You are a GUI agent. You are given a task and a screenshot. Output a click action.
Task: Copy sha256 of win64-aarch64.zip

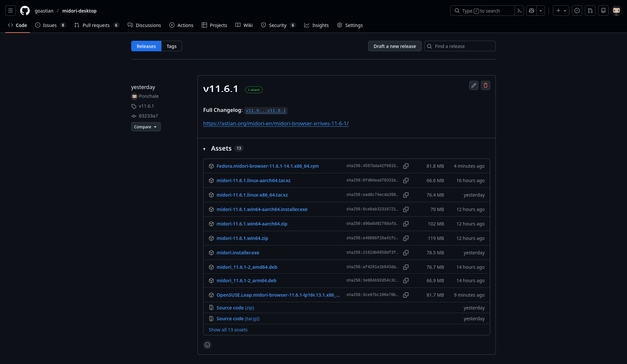(x=406, y=224)
